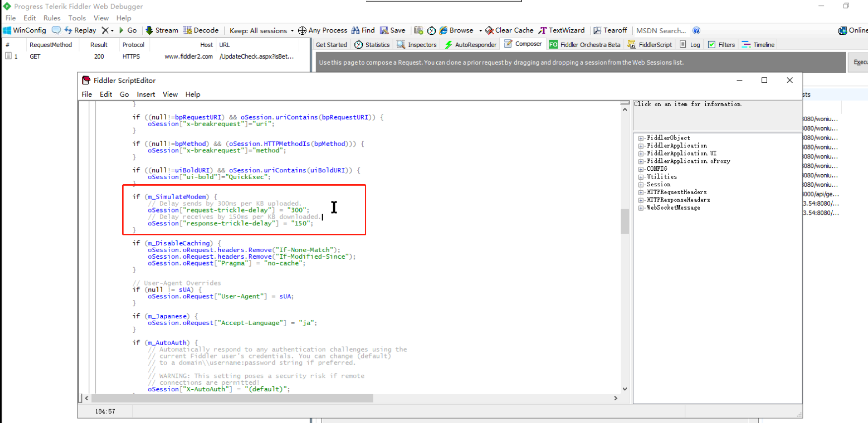Switch to the FiddlerScript tab
868x423 pixels.
[650, 45]
